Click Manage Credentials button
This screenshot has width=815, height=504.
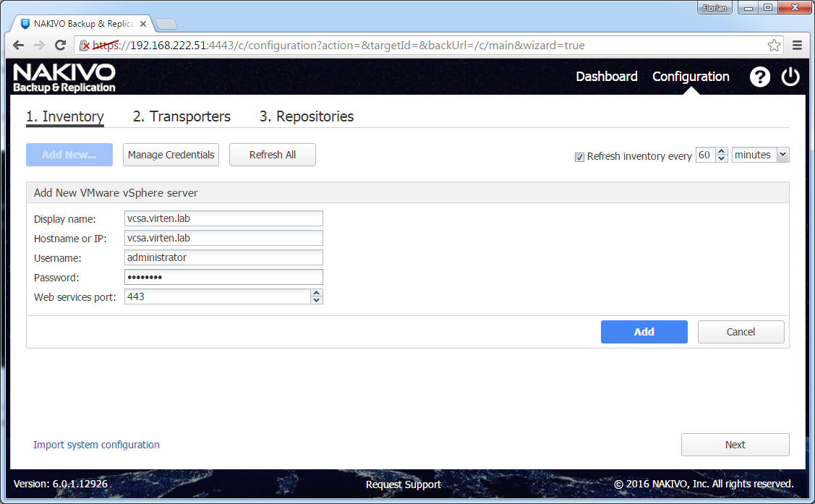tap(171, 155)
